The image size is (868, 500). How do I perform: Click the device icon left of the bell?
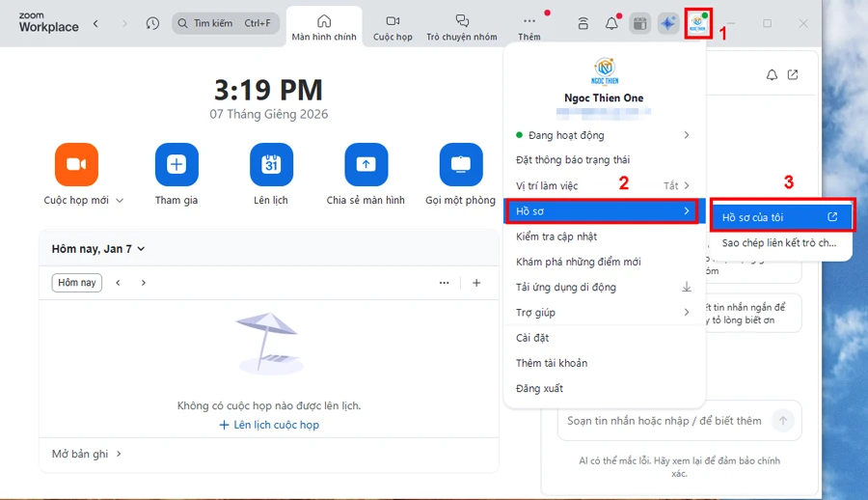(x=583, y=23)
